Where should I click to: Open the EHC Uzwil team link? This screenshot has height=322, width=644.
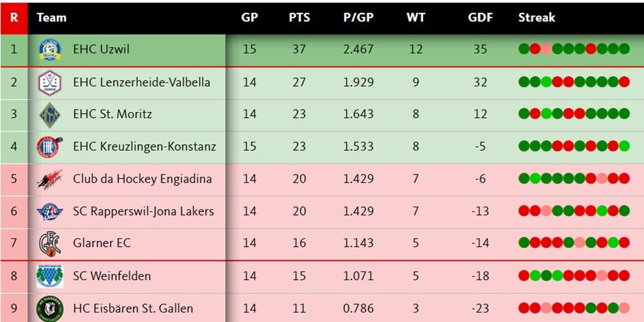[x=102, y=50]
